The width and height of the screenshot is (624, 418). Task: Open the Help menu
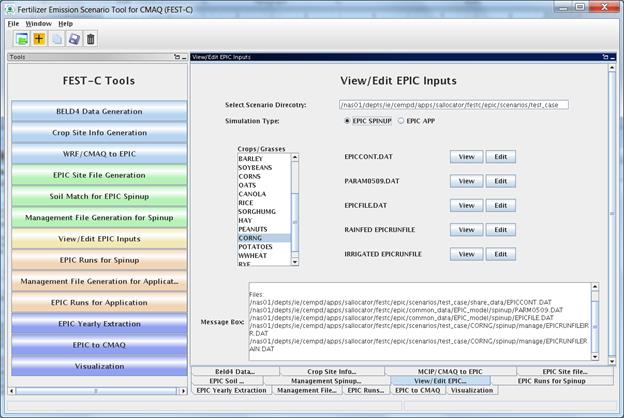(x=65, y=23)
